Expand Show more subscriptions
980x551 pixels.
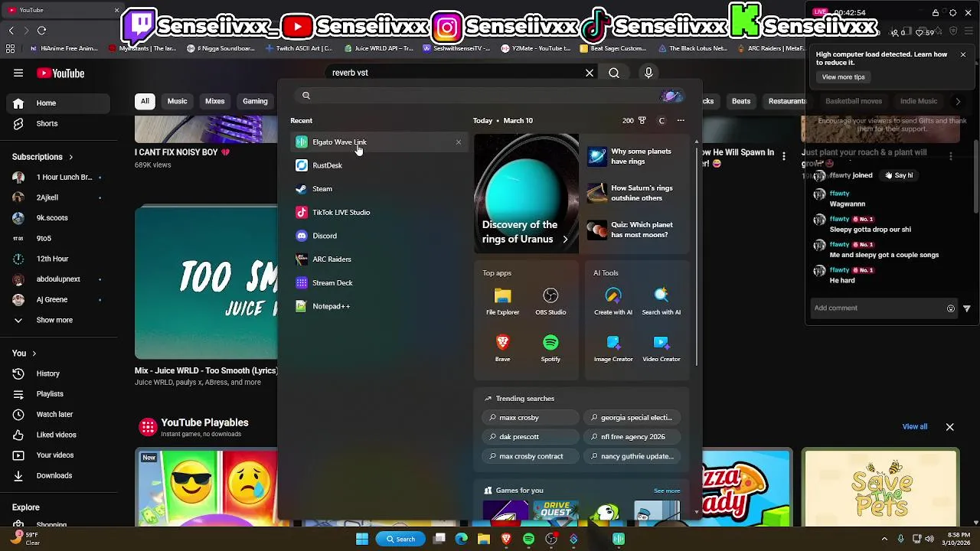tap(54, 320)
